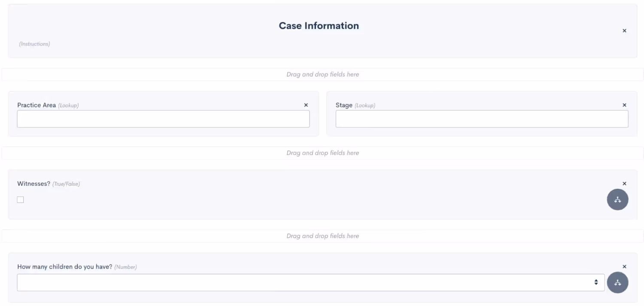Select the Witnesses? label
The width and height of the screenshot is (644, 306).
(x=33, y=184)
